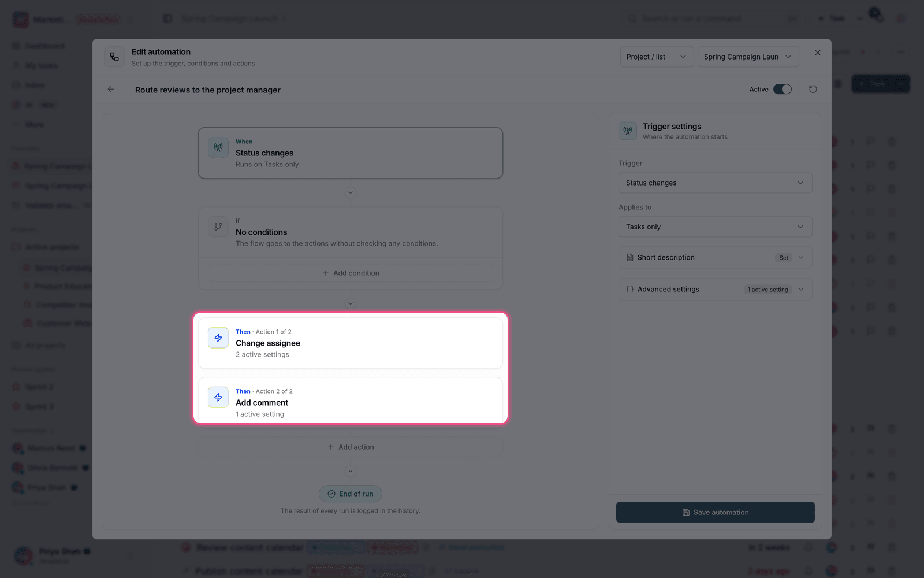The height and width of the screenshot is (578, 924).
Task: Click the End of run badge
Action: [x=351, y=494]
